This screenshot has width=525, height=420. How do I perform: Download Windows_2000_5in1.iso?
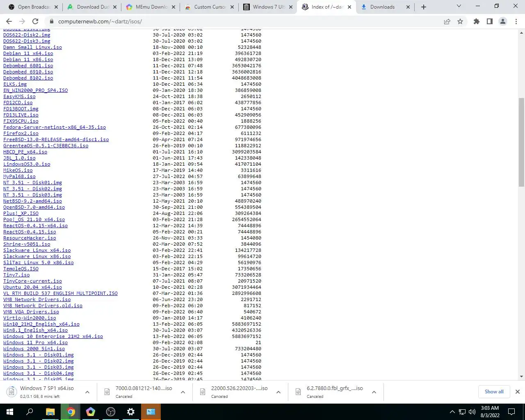(x=34, y=349)
